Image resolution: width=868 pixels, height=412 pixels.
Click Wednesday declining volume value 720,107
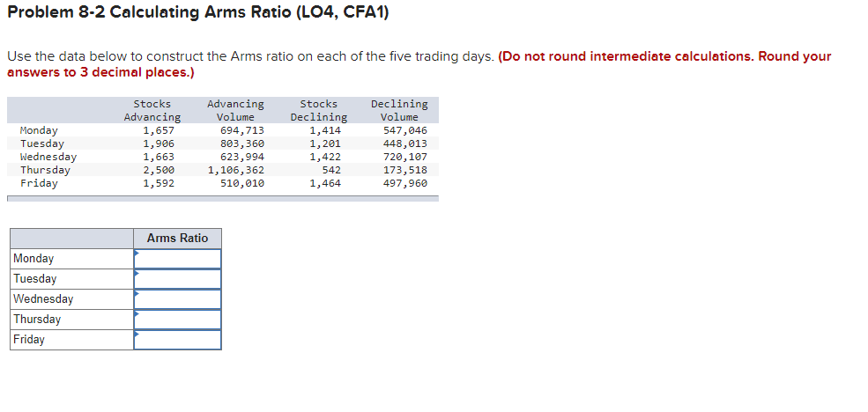coord(405,157)
